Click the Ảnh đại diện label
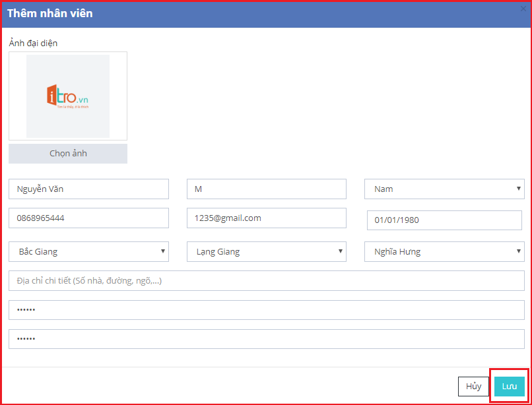 coord(34,43)
